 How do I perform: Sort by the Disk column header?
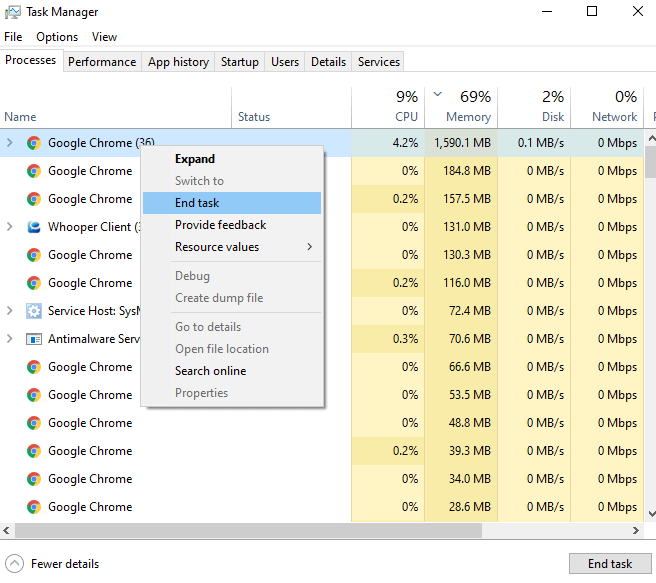(x=534, y=107)
